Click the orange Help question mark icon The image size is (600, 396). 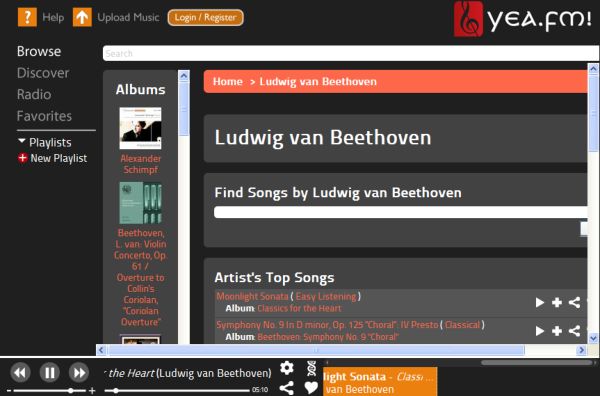tap(27, 17)
